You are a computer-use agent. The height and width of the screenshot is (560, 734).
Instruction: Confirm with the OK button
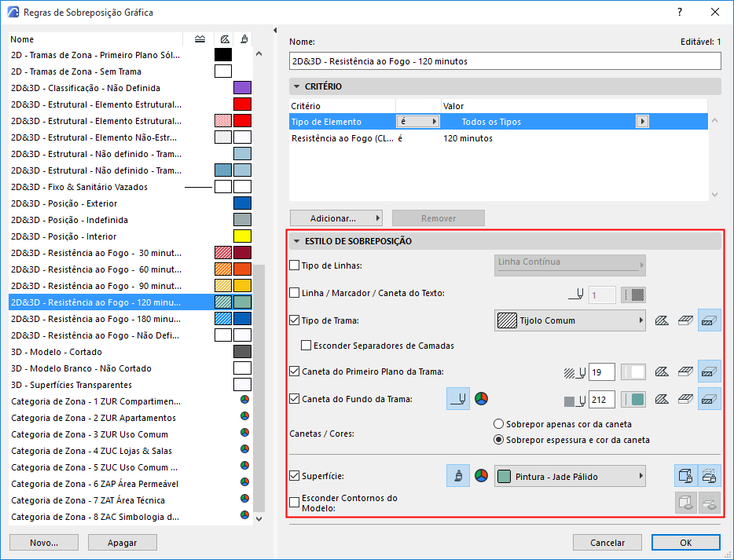tap(686, 543)
